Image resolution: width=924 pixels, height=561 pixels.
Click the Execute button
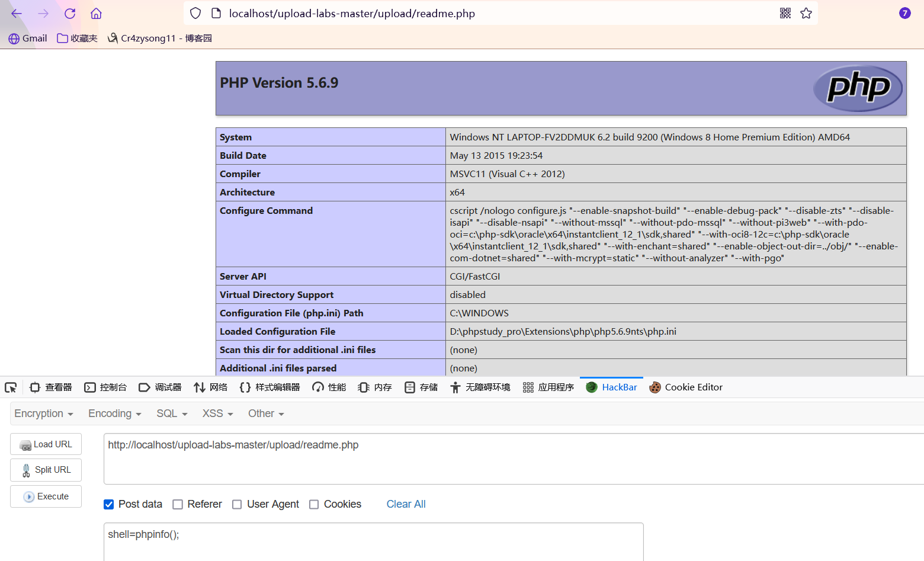click(46, 496)
